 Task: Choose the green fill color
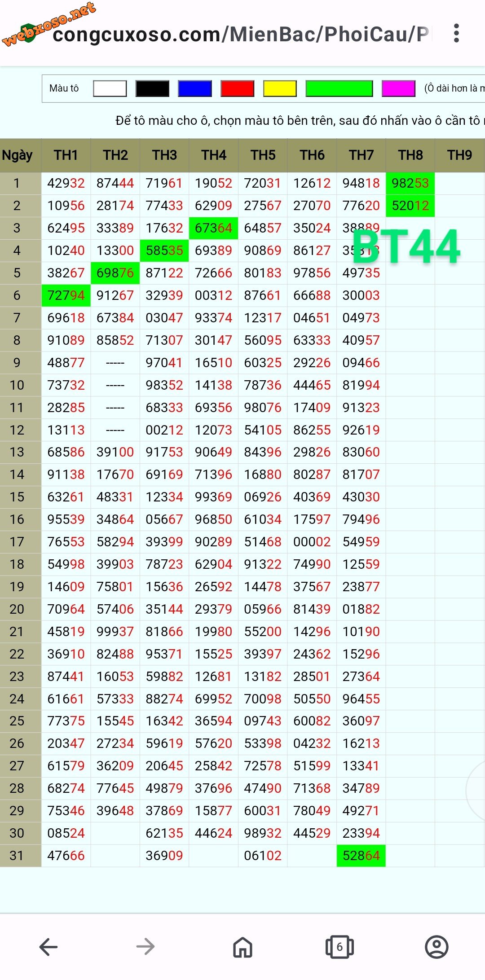pyautogui.click(x=339, y=88)
